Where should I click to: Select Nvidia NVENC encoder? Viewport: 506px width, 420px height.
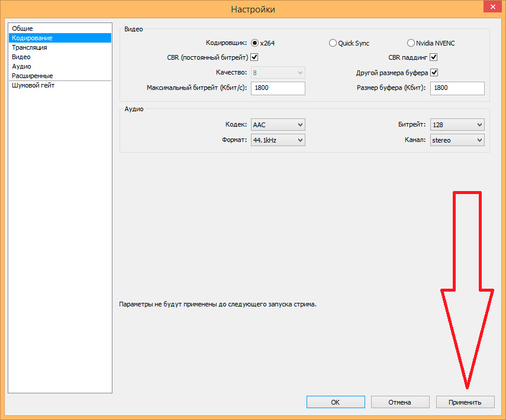(411, 43)
